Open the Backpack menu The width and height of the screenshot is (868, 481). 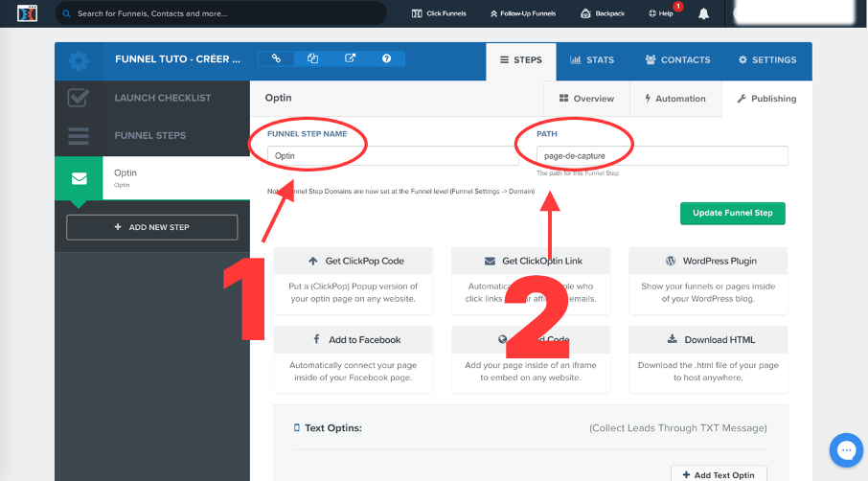point(603,13)
